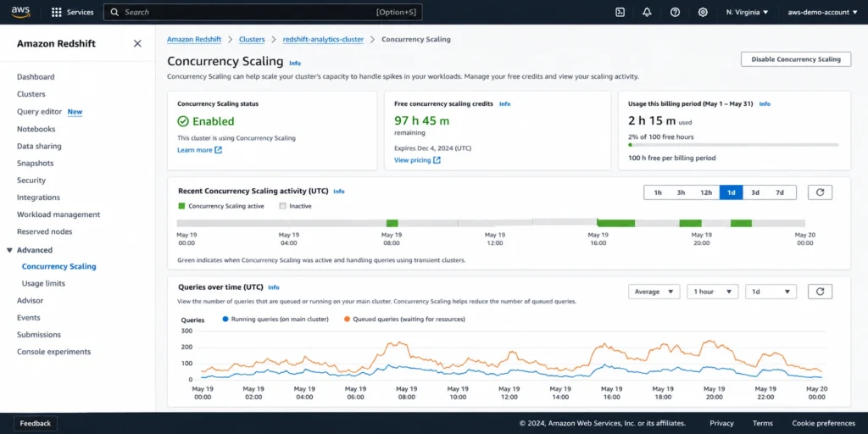
Task: Click the search magnifier icon
Action: pos(114,12)
